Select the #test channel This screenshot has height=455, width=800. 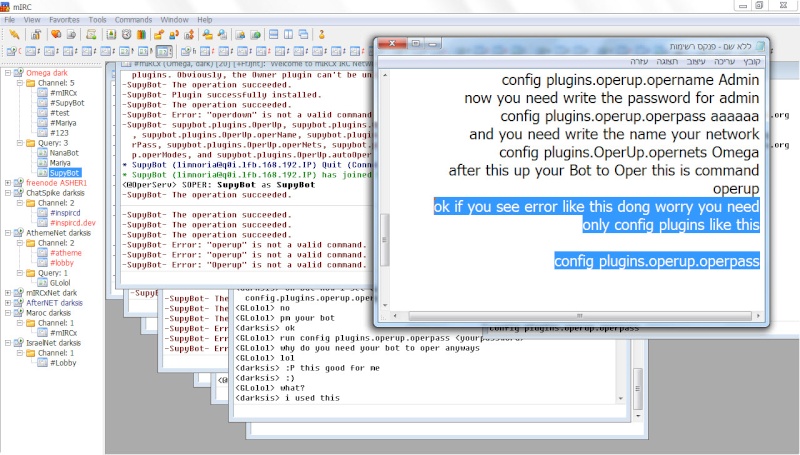pyautogui.click(x=60, y=113)
